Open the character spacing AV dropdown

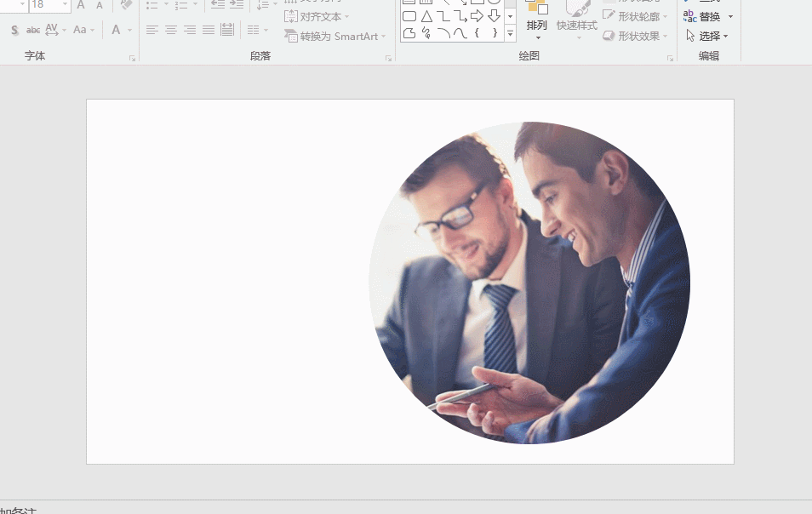click(55, 30)
